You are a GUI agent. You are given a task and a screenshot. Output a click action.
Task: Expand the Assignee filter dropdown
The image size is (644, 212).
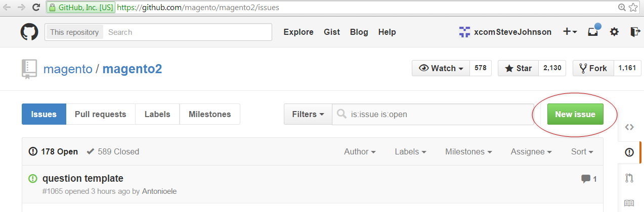point(531,151)
